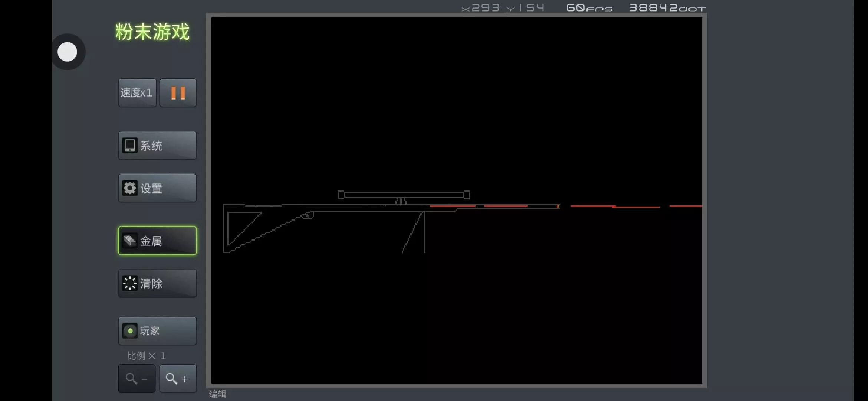
Task: Change simulation speed via 速度x1 button
Action: pyautogui.click(x=137, y=93)
